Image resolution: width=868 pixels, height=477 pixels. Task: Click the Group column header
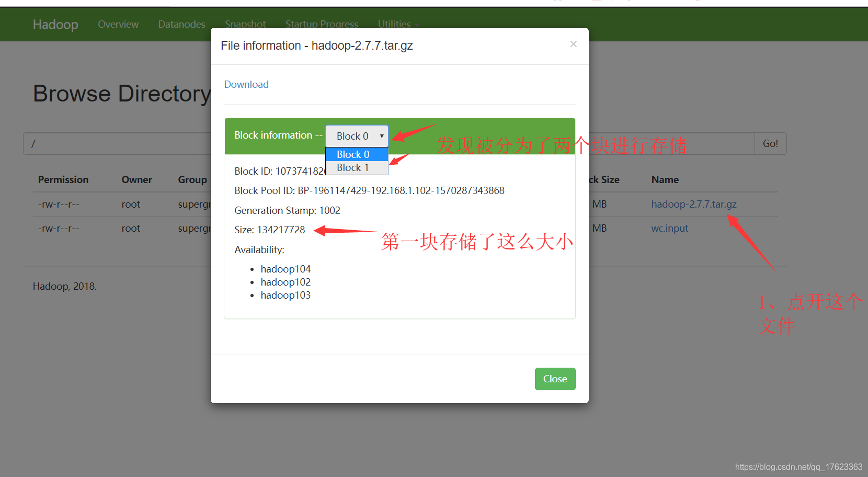(x=192, y=179)
